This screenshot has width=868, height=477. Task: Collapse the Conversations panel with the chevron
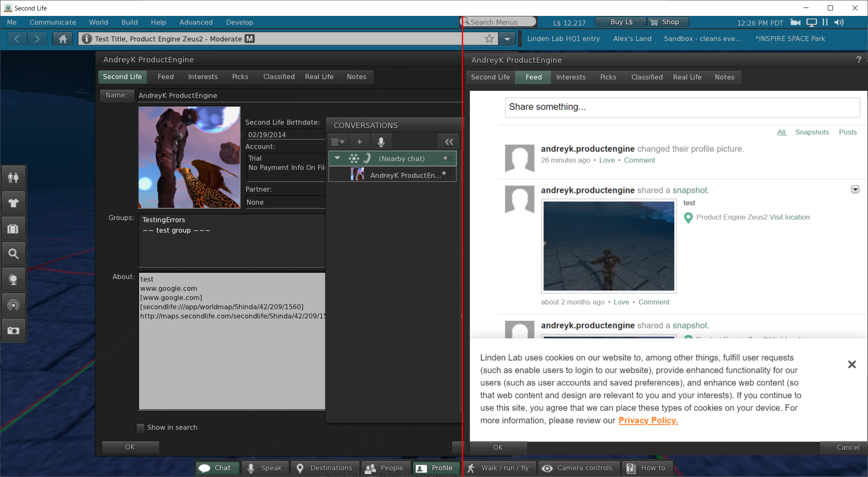448,141
